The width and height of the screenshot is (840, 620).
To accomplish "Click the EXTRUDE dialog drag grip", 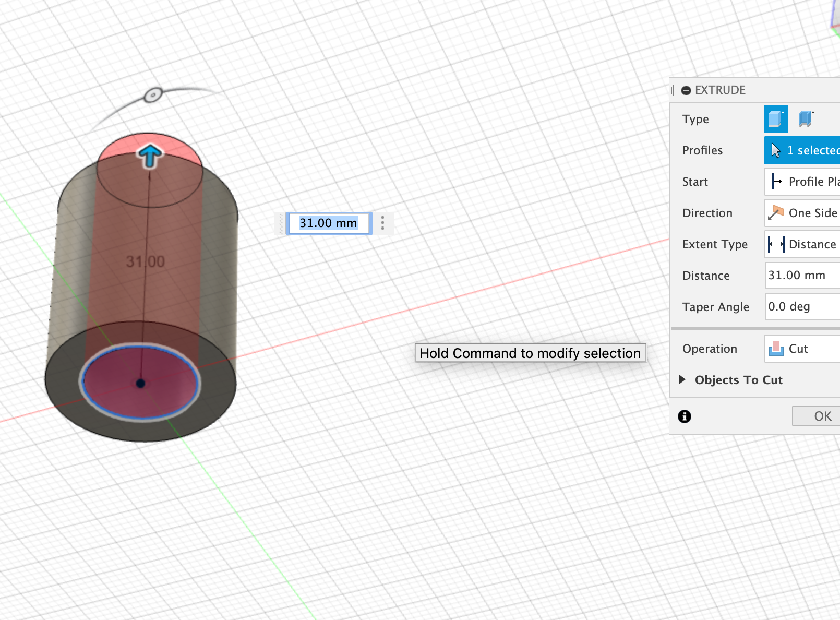I will tap(673, 90).
